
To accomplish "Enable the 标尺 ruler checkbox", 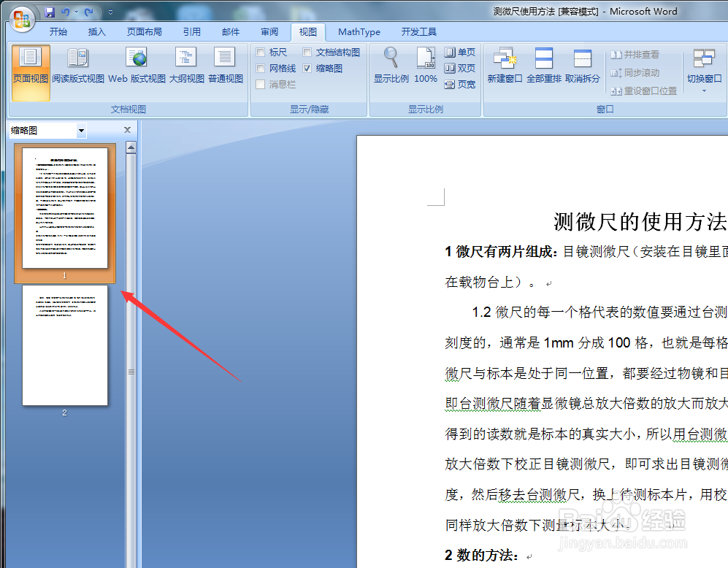I will 261,52.
